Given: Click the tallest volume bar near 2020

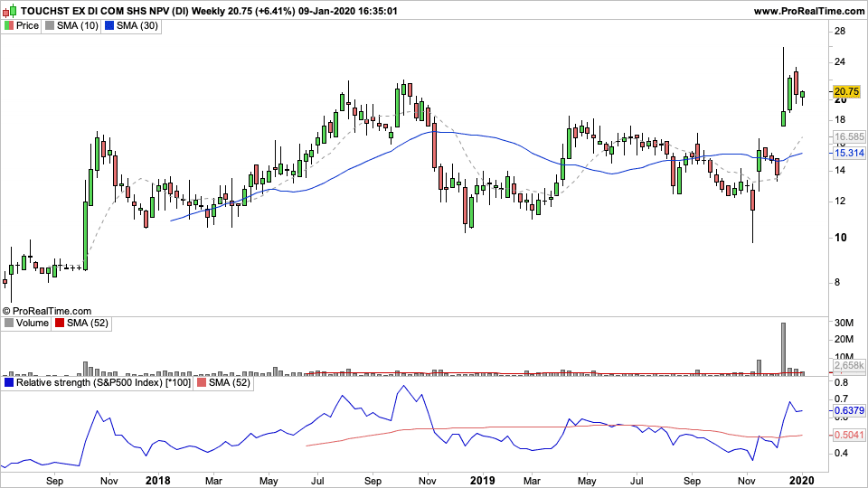Looking at the screenshot, I should point(783,349).
